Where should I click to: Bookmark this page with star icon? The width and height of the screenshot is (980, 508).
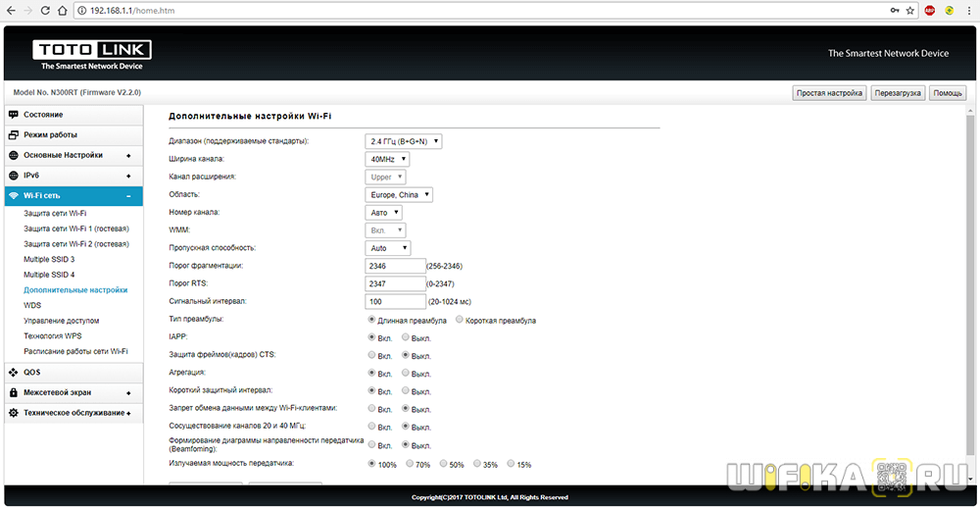point(910,10)
